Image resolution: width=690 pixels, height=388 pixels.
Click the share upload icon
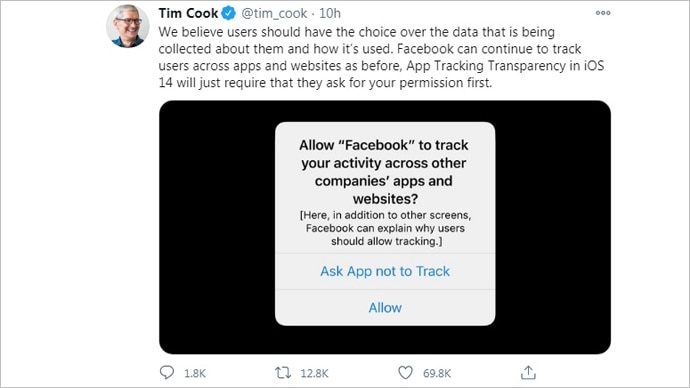pyautogui.click(x=528, y=373)
